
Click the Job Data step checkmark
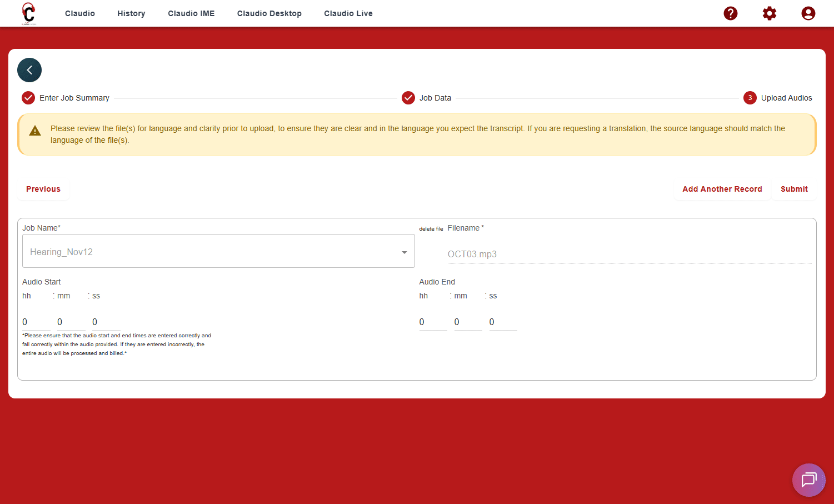[408, 98]
